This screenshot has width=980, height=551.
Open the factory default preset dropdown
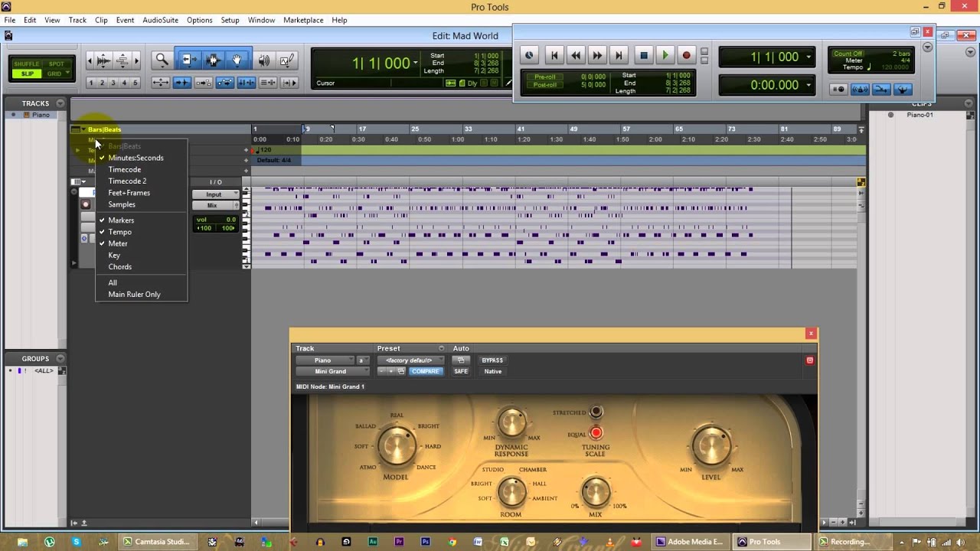pyautogui.click(x=410, y=360)
